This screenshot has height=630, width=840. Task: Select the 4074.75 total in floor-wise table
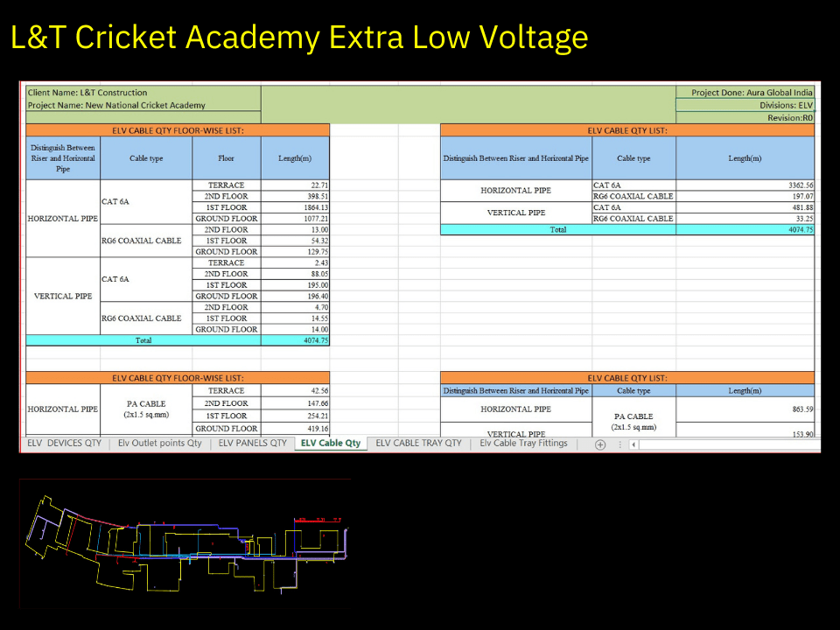tap(295, 340)
